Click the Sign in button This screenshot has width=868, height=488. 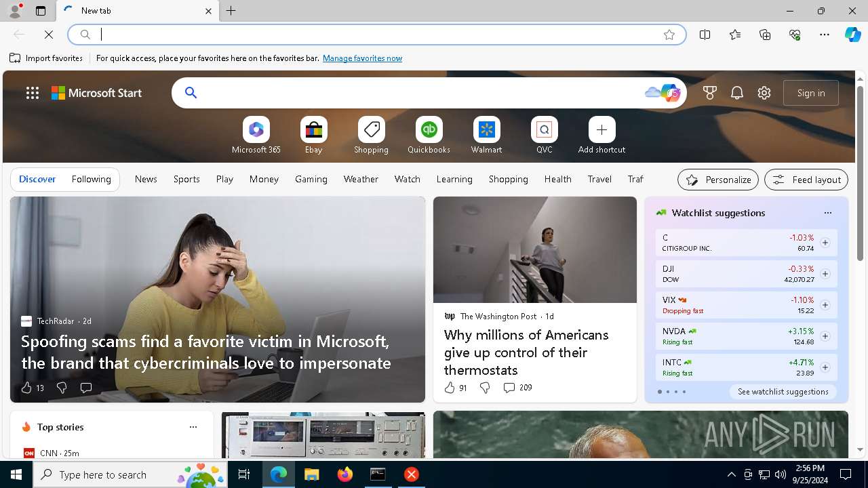(x=811, y=93)
